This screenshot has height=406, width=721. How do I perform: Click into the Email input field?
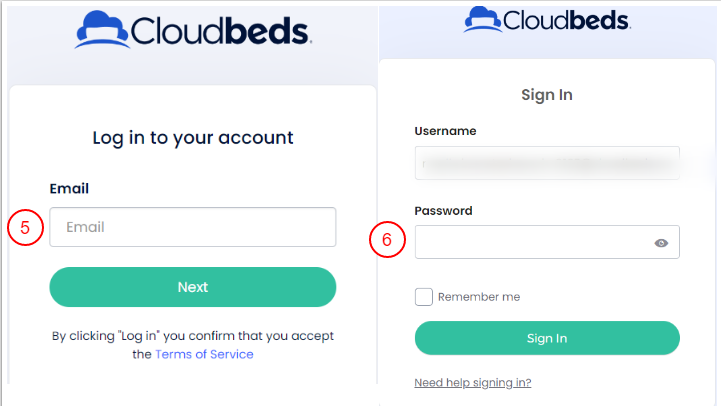pos(193,227)
